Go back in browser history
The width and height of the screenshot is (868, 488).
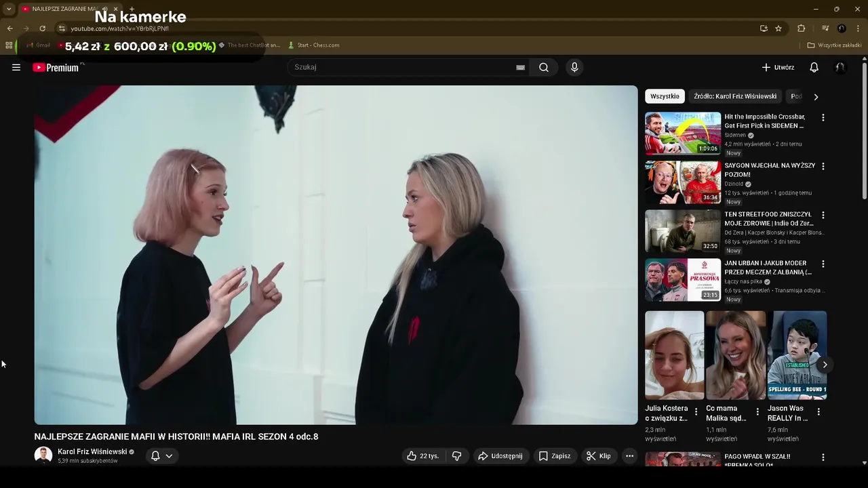click(9, 28)
